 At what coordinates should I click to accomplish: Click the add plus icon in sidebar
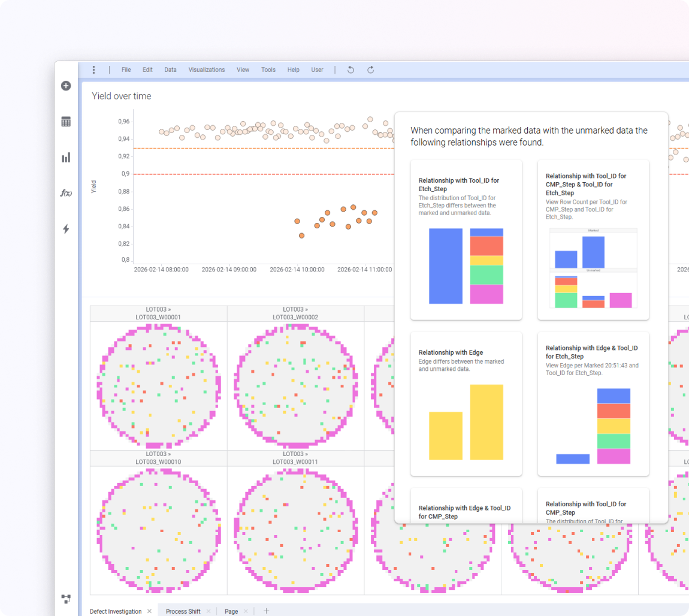coord(66,86)
